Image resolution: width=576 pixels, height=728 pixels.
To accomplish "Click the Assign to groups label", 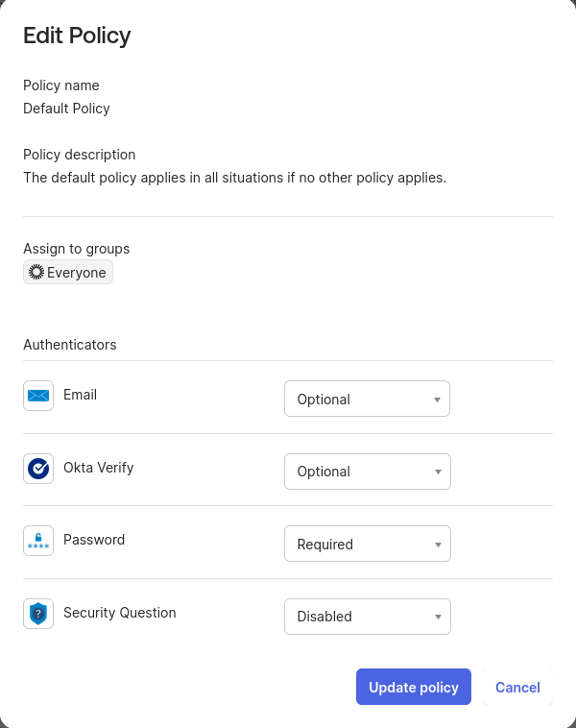I will point(77,249).
